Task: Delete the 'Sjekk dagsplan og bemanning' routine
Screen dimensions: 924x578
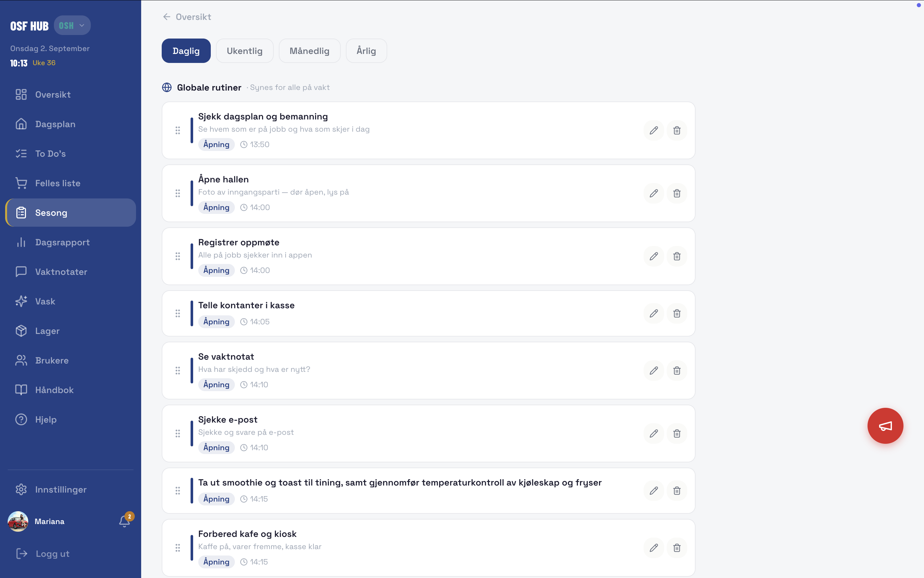Action: tap(677, 130)
